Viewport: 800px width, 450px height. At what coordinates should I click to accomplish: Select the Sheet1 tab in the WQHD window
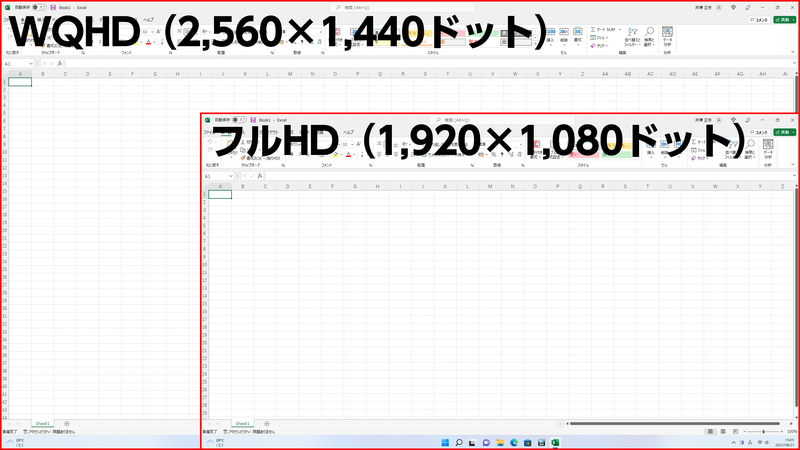pos(42,423)
